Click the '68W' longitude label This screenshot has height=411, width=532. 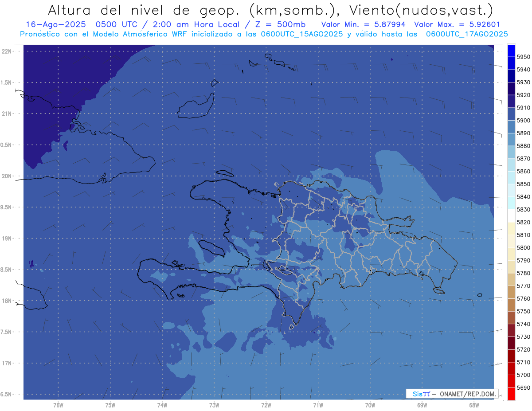tap(474, 405)
